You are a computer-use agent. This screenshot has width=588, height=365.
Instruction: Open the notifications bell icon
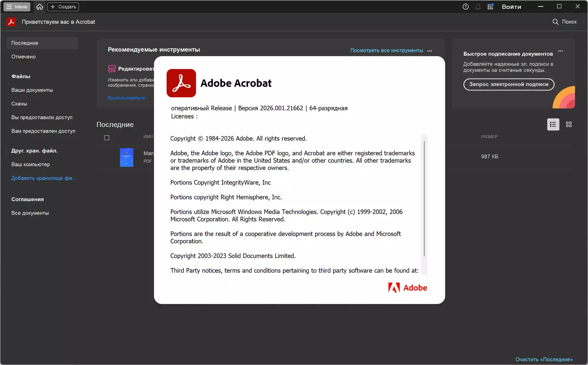pos(478,7)
